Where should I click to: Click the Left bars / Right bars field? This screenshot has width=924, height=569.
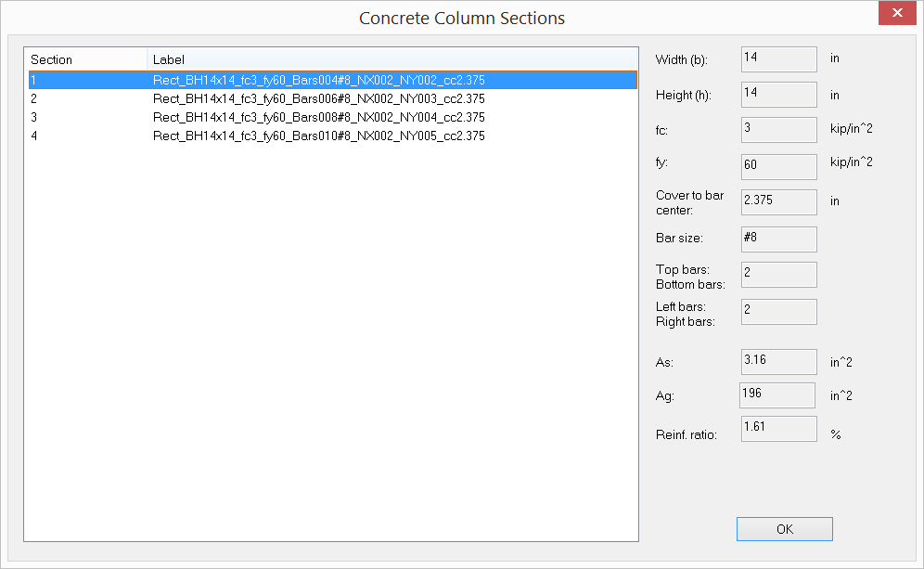[x=778, y=312]
